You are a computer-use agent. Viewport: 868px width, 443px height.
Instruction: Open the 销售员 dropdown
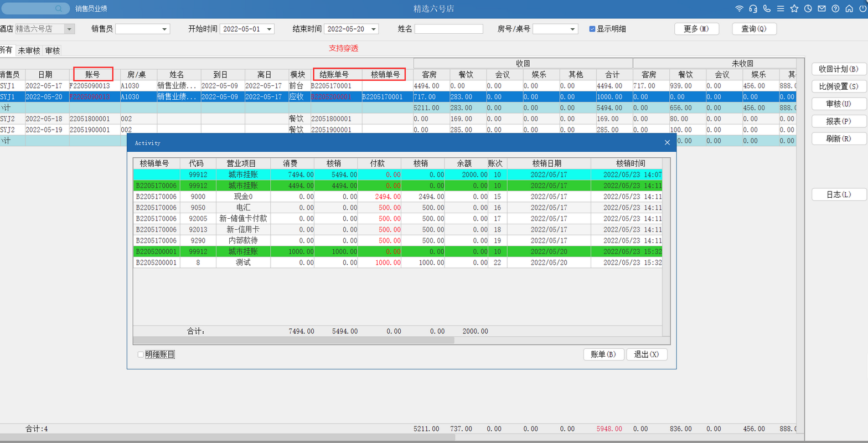click(x=165, y=29)
